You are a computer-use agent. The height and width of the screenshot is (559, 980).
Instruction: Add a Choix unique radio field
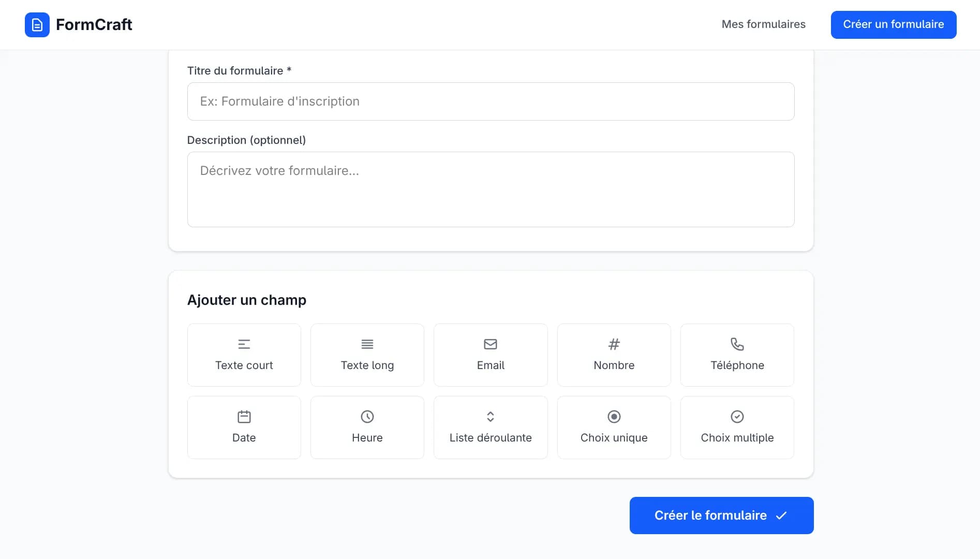(614, 428)
